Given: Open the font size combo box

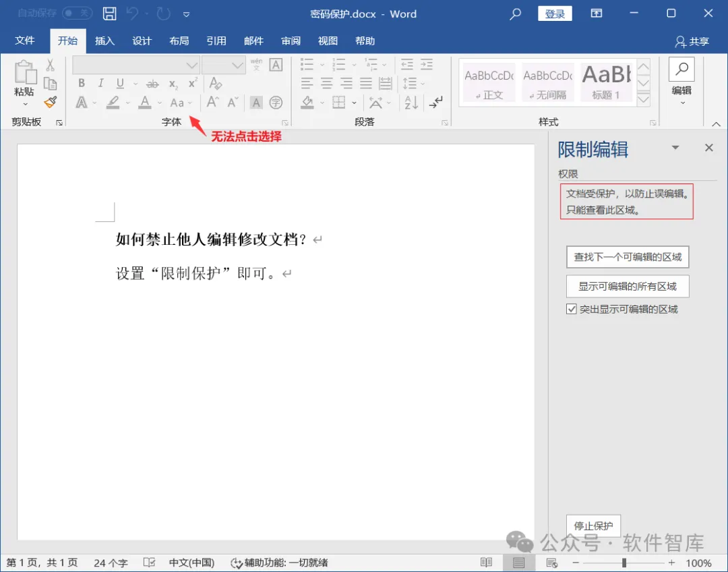Looking at the screenshot, I should (224, 65).
